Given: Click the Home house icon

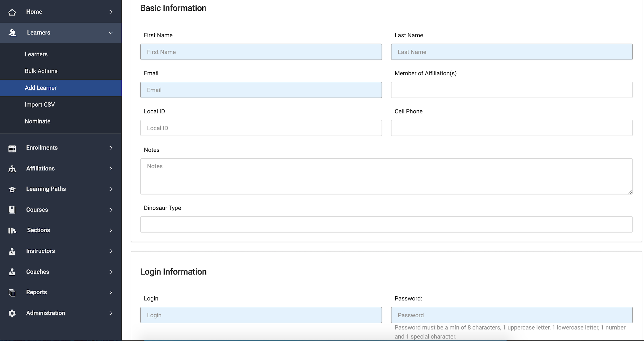Looking at the screenshot, I should [x=12, y=12].
